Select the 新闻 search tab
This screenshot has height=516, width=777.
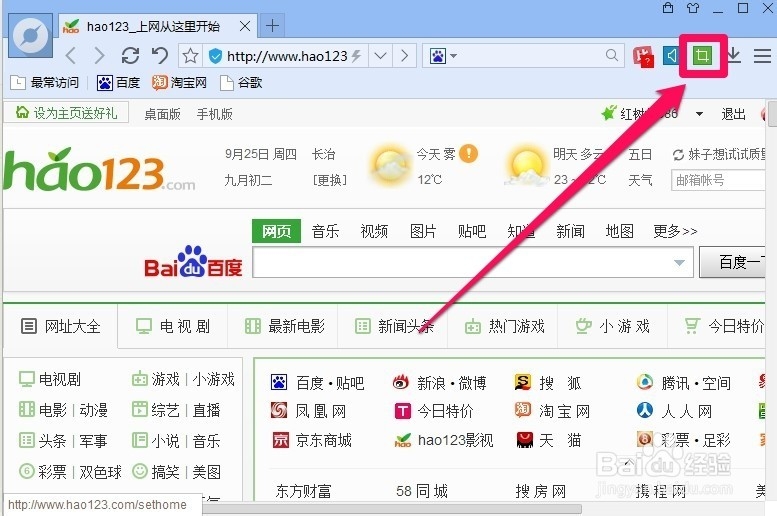tap(570, 231)
